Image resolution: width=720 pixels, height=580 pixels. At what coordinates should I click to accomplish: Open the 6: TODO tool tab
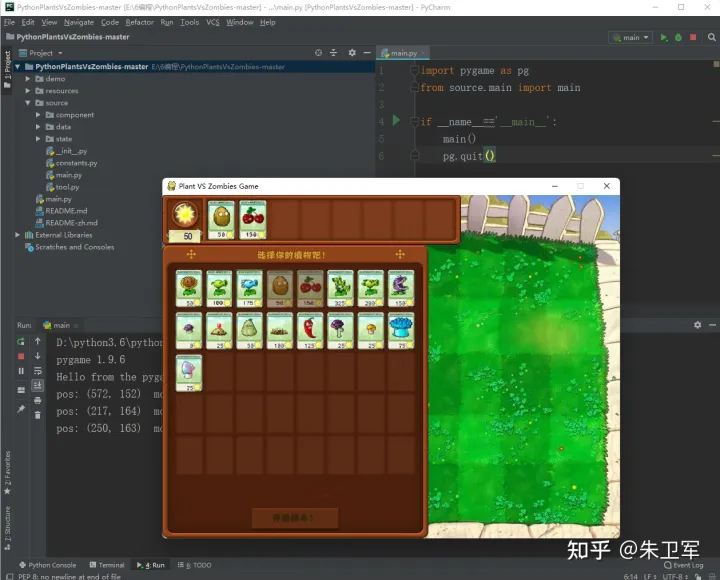pos(195,565)
